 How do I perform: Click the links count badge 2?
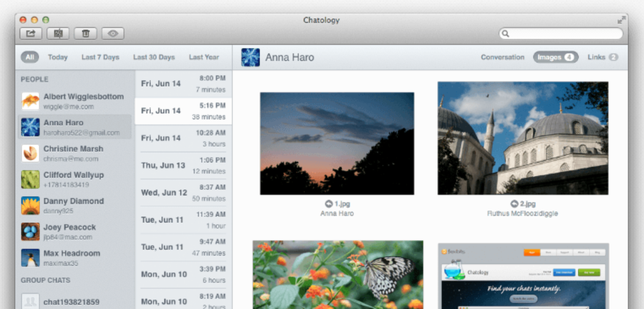[614, 57]
